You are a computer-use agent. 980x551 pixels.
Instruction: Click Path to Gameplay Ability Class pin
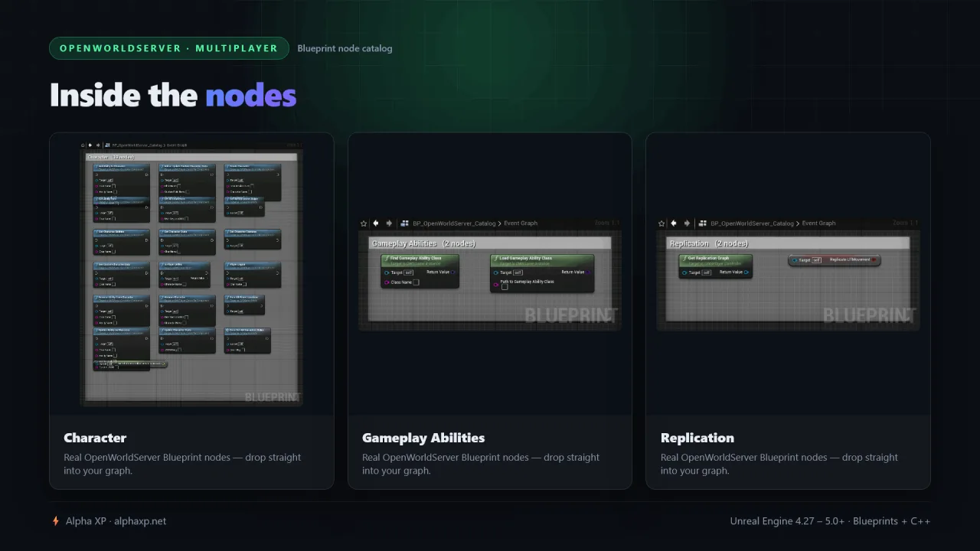pyautogui.click(x=496, y=285)
